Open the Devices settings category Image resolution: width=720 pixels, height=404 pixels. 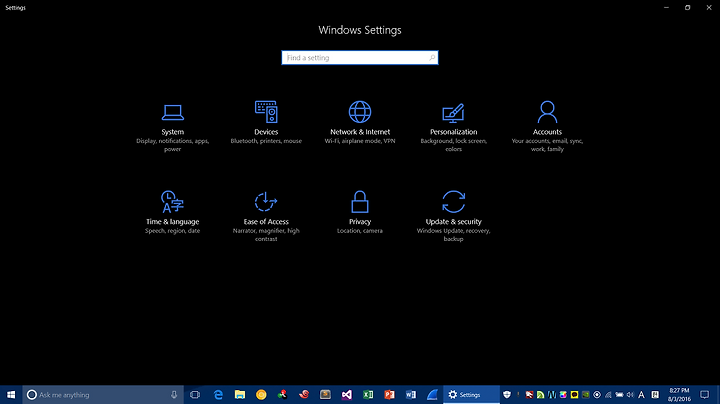pos(266,123)
